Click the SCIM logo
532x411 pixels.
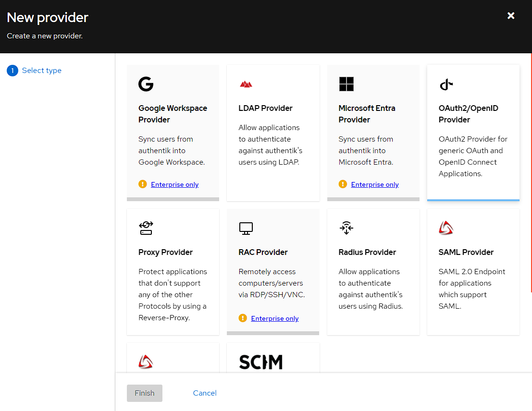click(260, 362)
